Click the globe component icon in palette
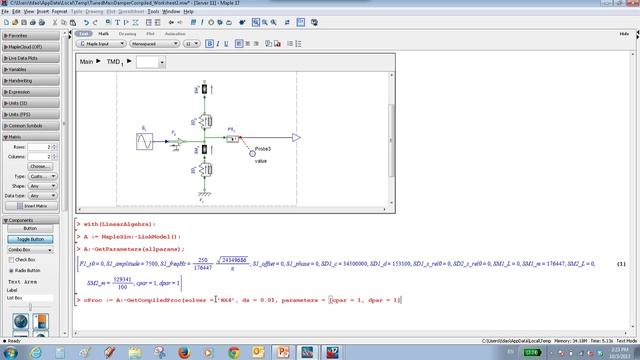640x360 pixels. (20, 321)
